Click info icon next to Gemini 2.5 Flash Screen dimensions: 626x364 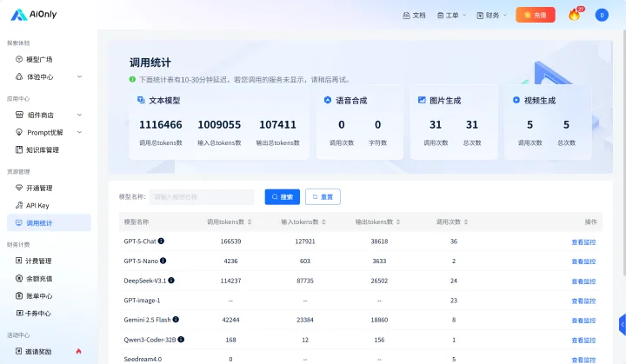coord(176,320)
